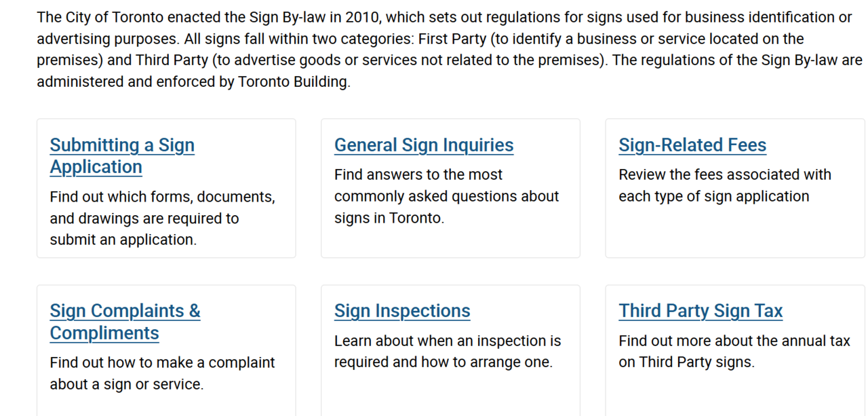Click the words 'signs in Toronto.' in the Inquiries card
Image resolution: width=868 pixels, height=416 pixels.
389,218
